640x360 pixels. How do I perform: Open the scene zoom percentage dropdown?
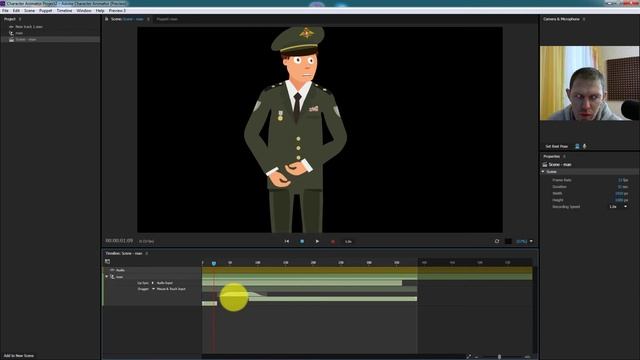coord(524,241)
